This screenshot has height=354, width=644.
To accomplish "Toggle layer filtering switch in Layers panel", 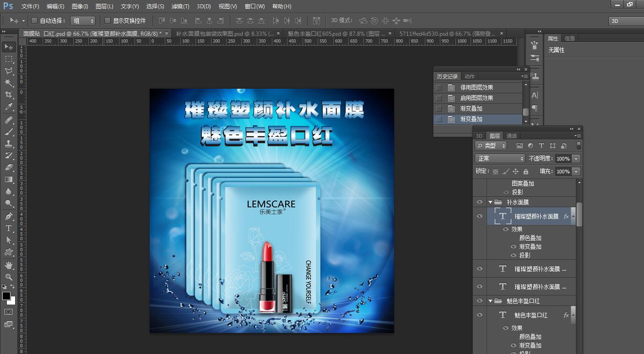I will click(579, 145).
